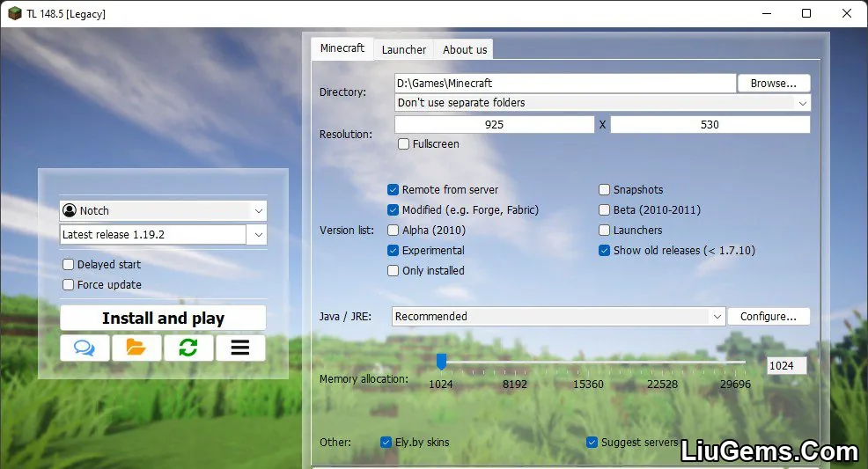
Task: Click Browse... for the directory
Action: (x=774, y=84)
